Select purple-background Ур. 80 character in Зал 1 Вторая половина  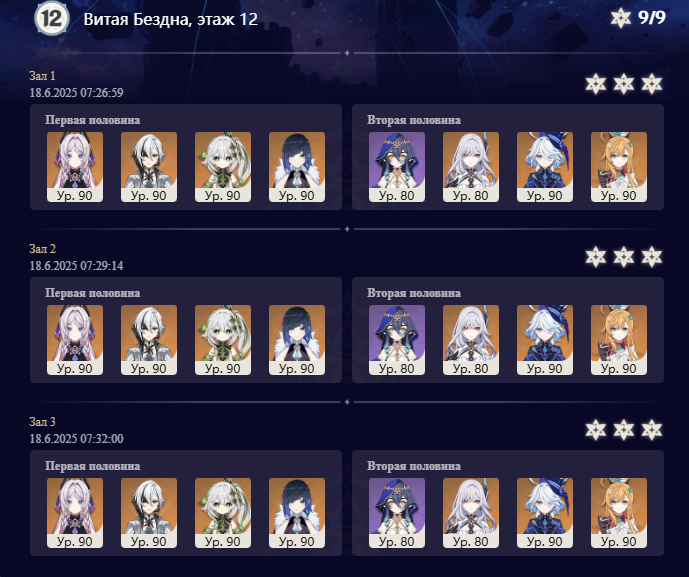click(397, 167)
